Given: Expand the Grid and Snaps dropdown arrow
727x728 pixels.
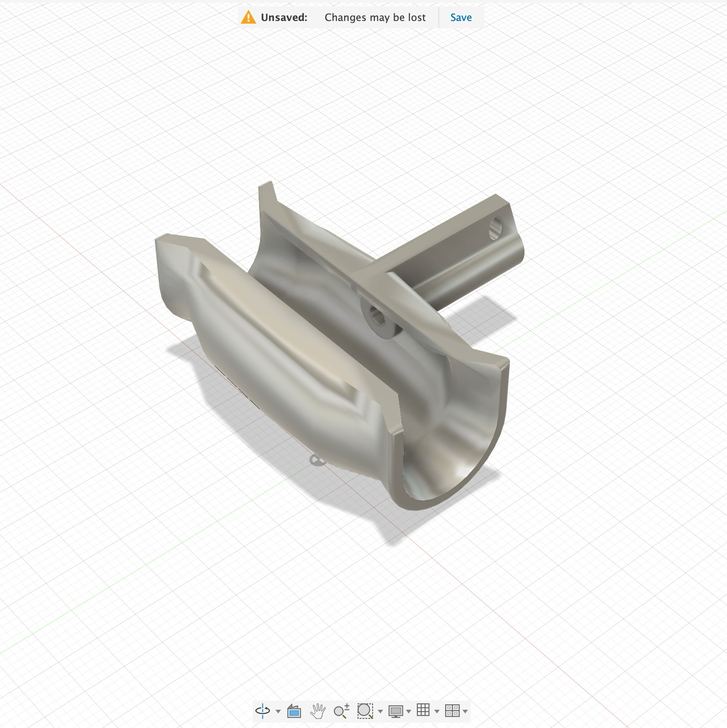Looking at the screenshot, I should pos(437,711).
